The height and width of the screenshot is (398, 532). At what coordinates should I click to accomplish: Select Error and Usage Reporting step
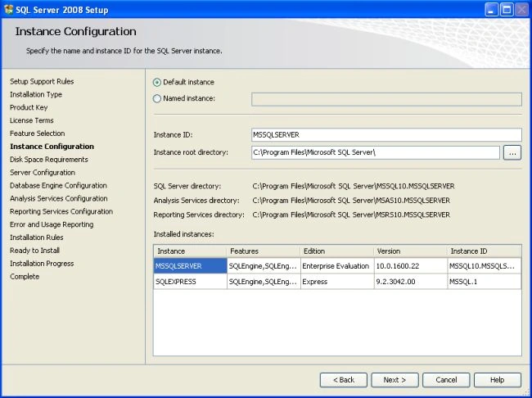click(x=52, y=224)
